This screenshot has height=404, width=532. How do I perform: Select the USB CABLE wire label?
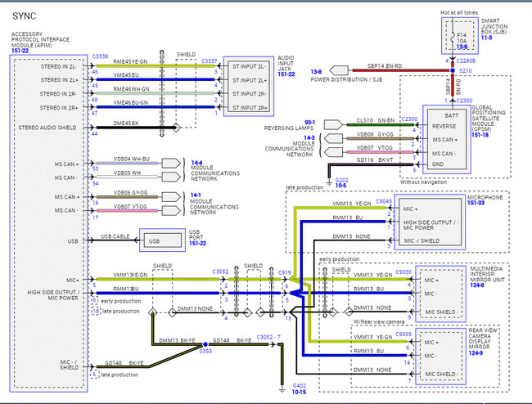115,236
